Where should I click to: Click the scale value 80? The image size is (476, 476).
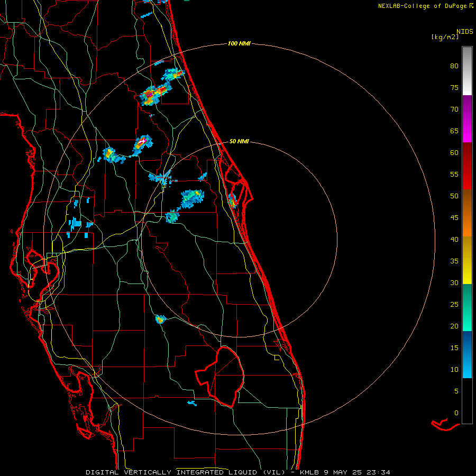pos(454,66)
